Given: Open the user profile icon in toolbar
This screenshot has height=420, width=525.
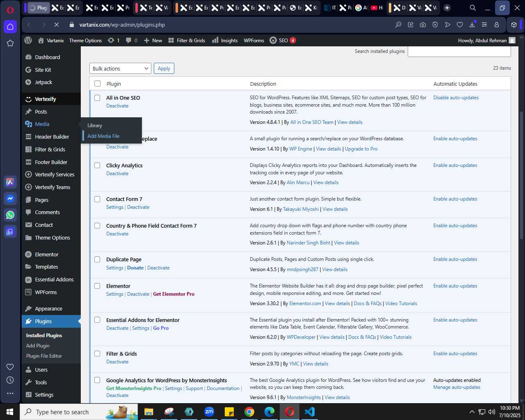Looking at the screenshot, I should [497, 25].
